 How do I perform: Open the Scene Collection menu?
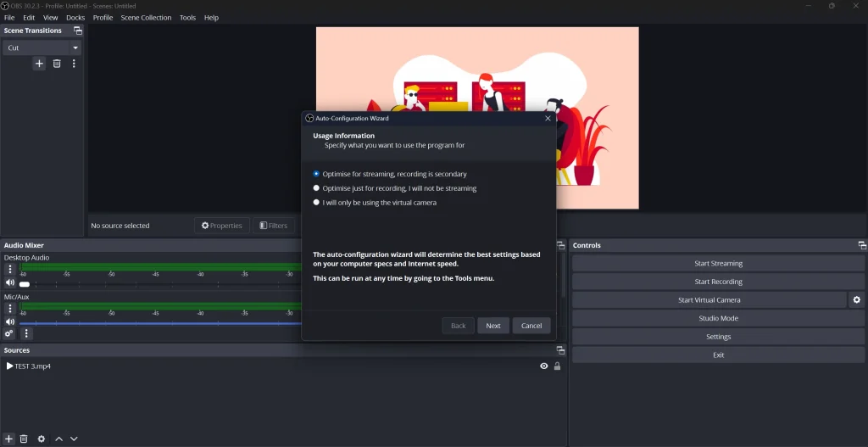point(146,18)
